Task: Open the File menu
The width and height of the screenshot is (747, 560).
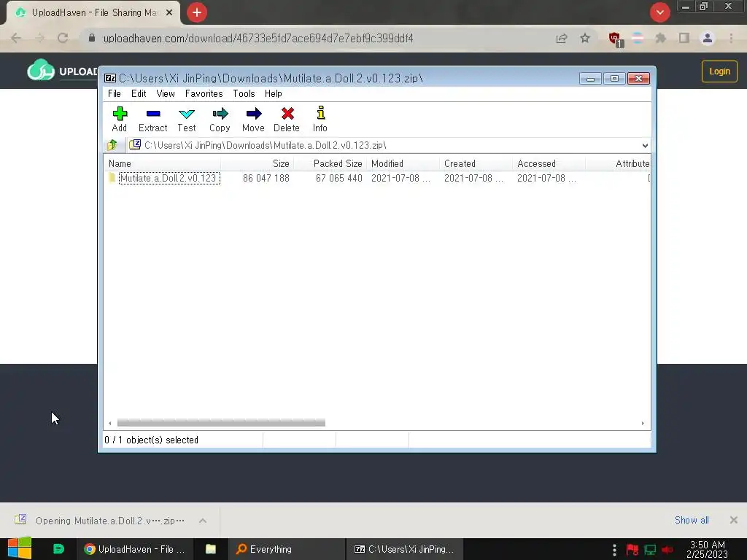Action: click(115, 93)
